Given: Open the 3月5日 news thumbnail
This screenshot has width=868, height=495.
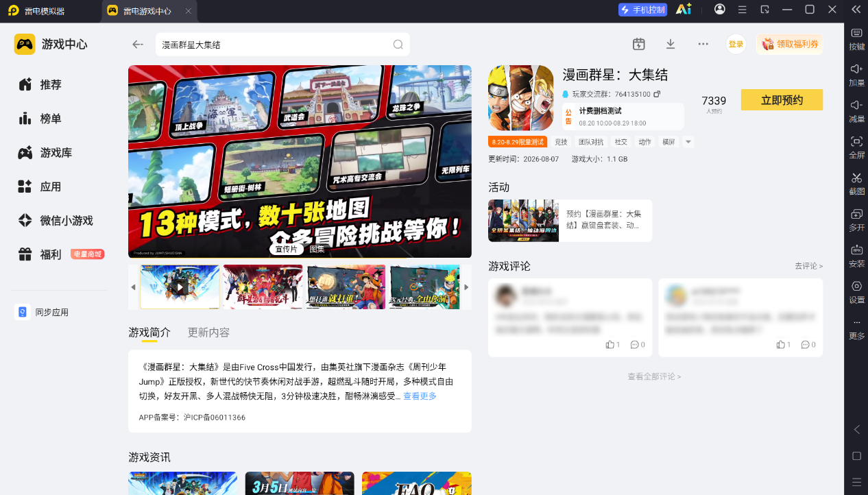Looking at the screenshot, I should coord(300,483).
